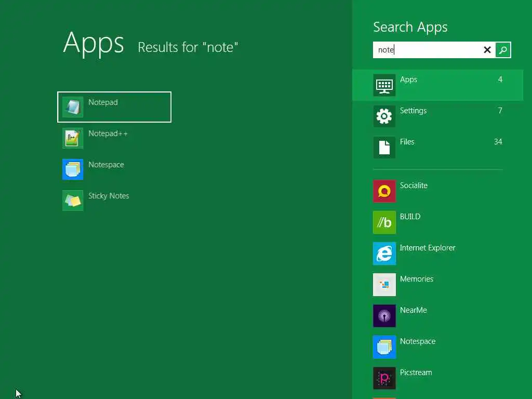532x399 pixels.
Task: Click the "Notepad" result label
Action: 103,102
